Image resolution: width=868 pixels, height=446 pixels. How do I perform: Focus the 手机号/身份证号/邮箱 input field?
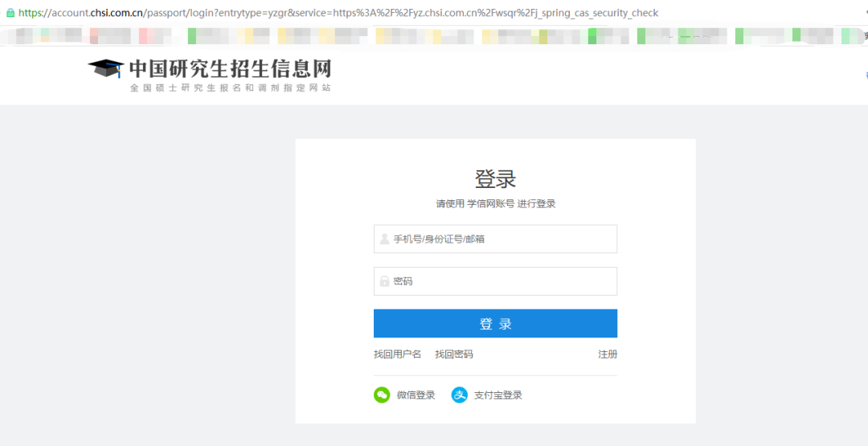(502, 239)
